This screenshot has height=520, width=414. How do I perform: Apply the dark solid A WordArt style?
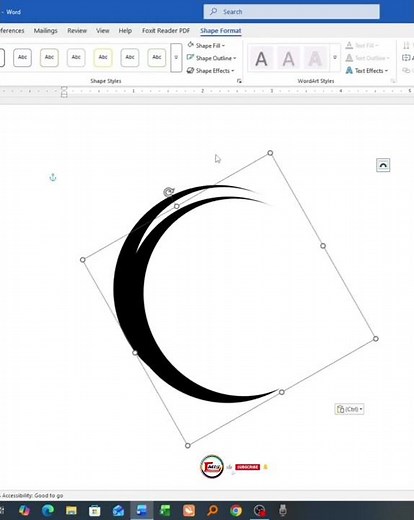tap(261, 58)
